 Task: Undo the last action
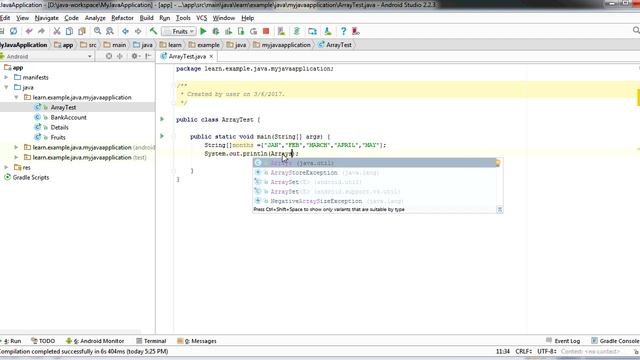pos(29,31)
